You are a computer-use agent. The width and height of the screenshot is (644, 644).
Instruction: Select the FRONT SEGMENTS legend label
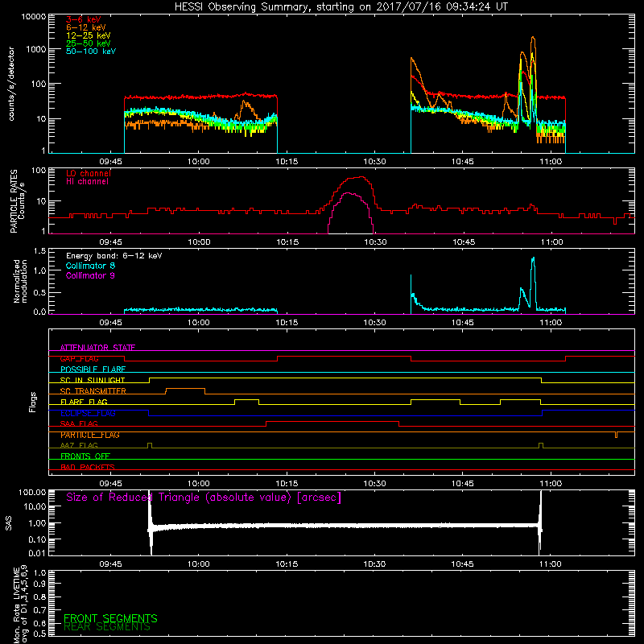click(110, 618)
